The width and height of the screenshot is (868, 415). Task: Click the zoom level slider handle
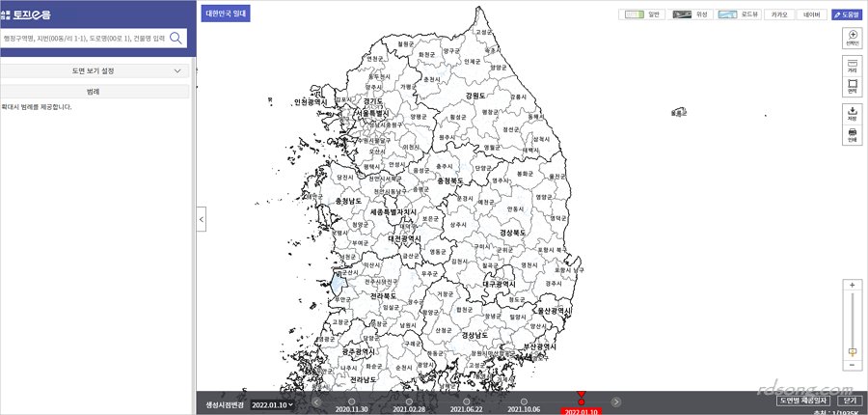852,352
